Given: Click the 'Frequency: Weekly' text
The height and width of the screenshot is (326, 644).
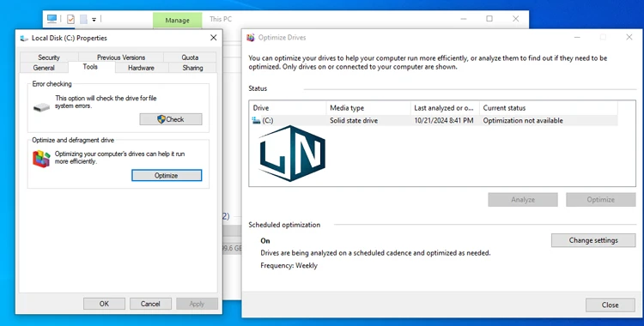Looking at the screenshot, I should pos(289,266).
